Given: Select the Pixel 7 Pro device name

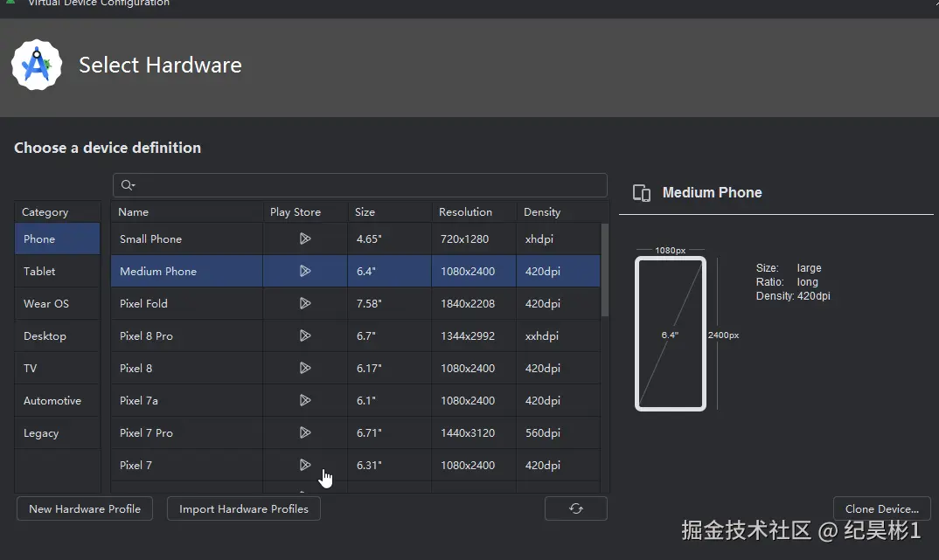Looking at the screenshot, I should (146, 432).
